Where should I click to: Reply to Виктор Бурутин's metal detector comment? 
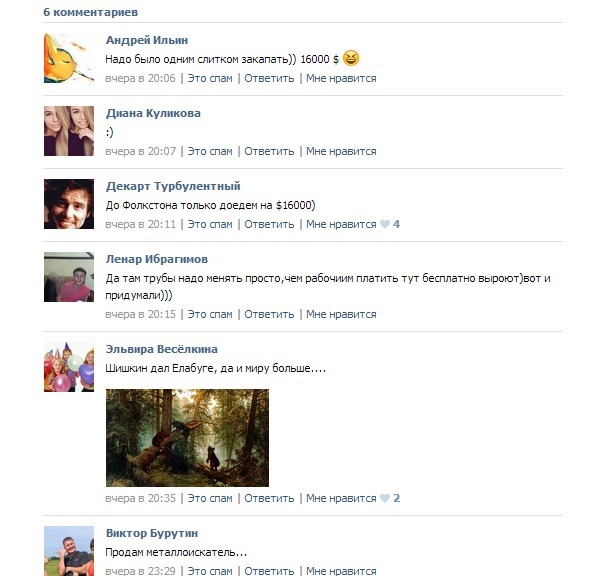pos(269,571)
